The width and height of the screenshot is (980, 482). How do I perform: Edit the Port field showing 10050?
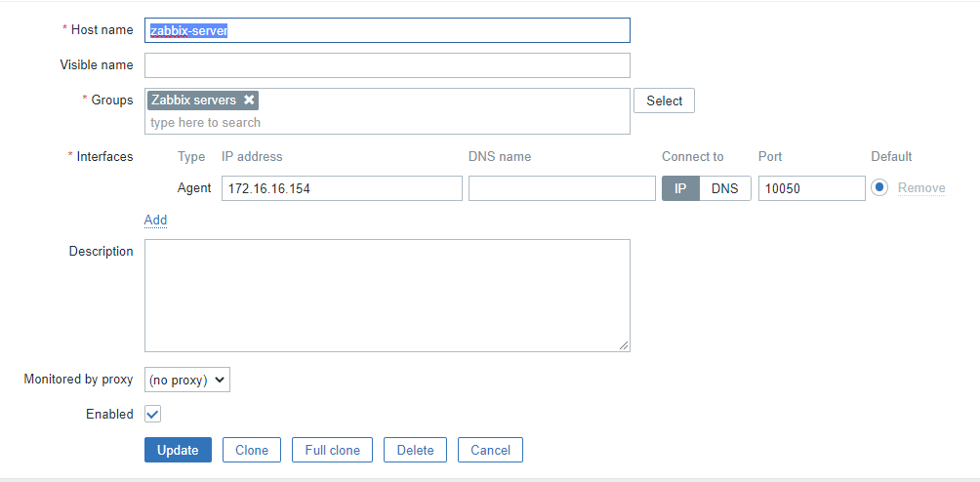pyautogui.click(x=812, y=188)
